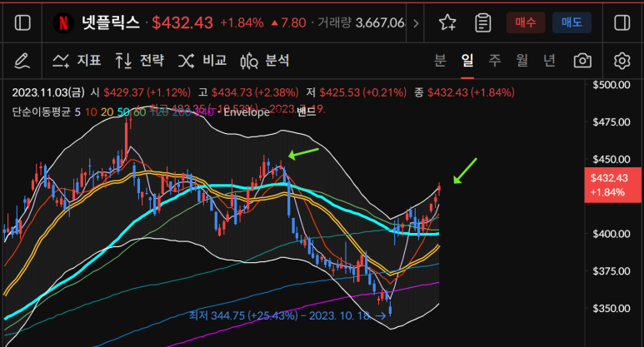The width and height of the screenshot is (644, 347).
Task: Switch to 분 minute timeframe
Action: [x=440, y=61]
